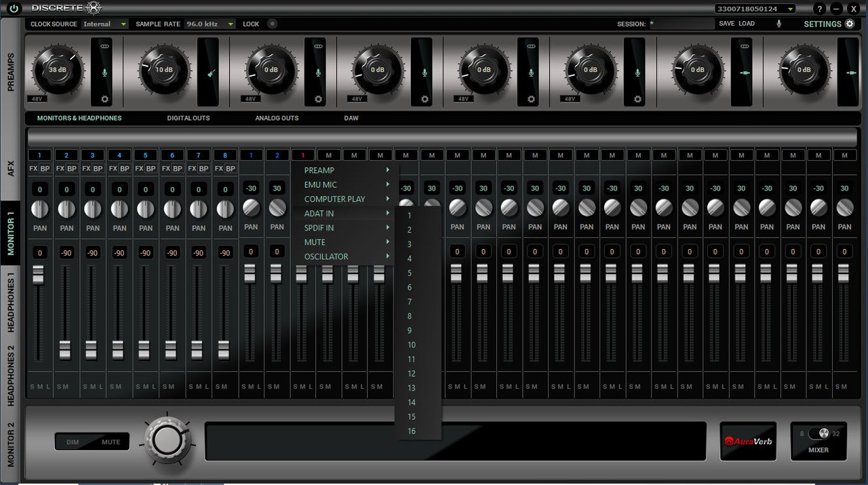Image resolution: width=868 pixels, height=485 pixels.
Task: Toggle link icon on the seventh preamp
Action: click(x=745, y=46)
